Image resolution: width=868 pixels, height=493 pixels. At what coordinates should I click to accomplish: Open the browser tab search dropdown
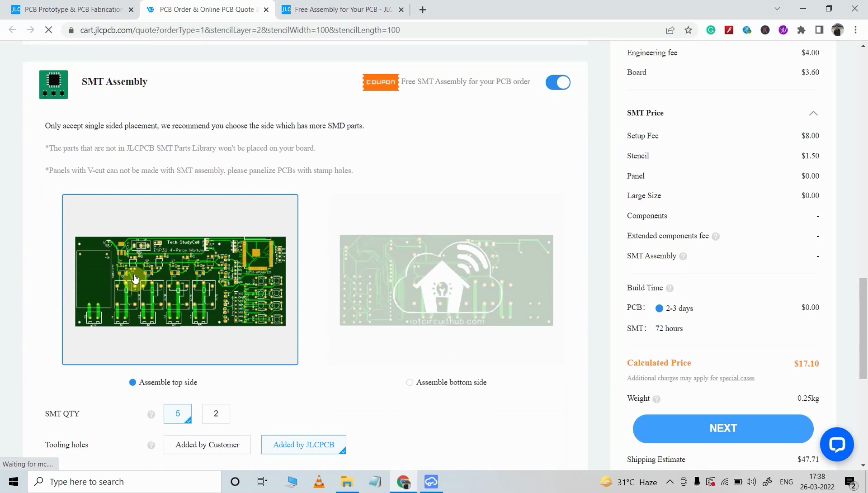click(777, 8)
